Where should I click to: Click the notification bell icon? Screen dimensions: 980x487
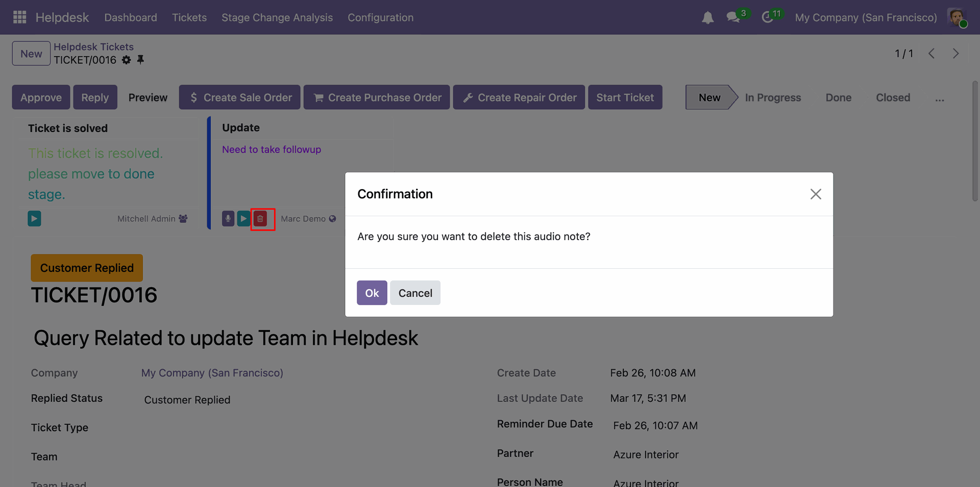coord(707,18)
